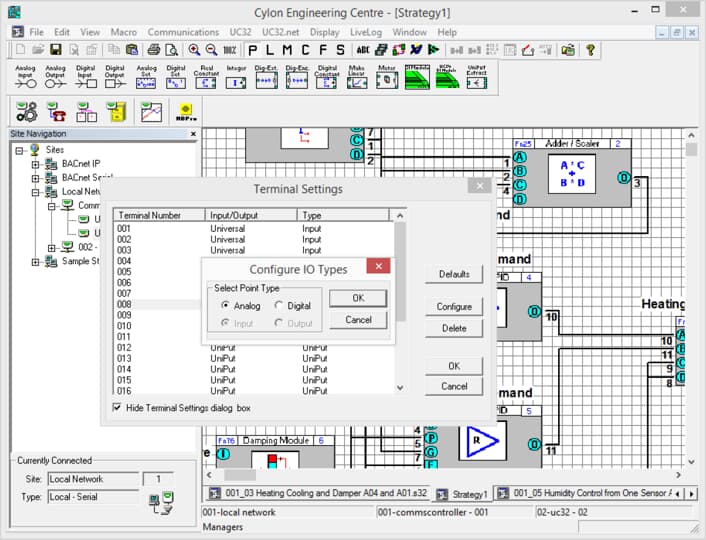Click the zoom in magnifier icon

click(x=193, y=49)
